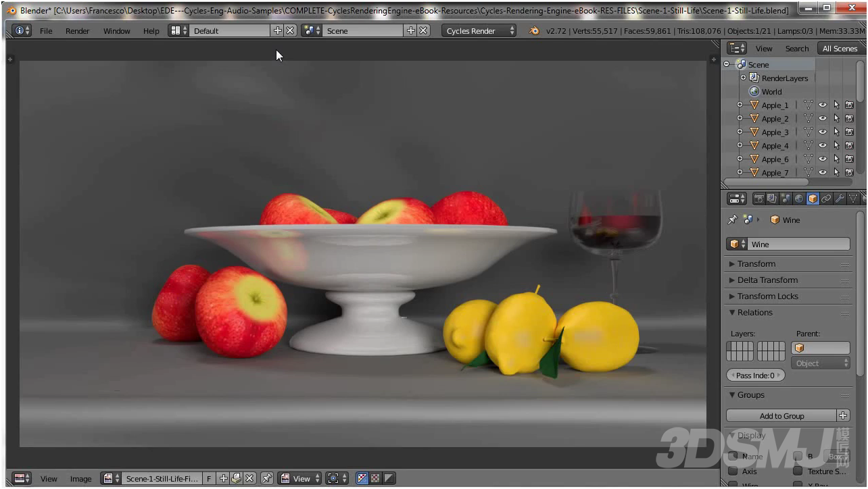Open the Render menu

[x=77, y=31]
